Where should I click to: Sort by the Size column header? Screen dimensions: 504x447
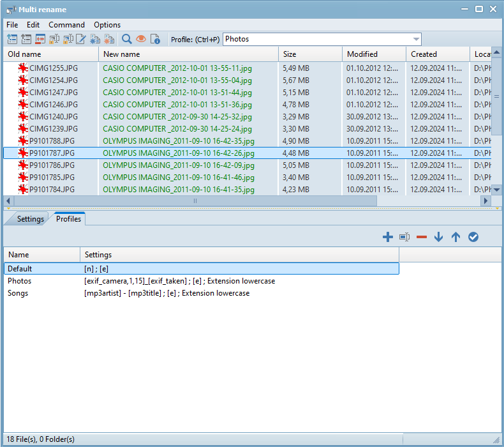(x=310, y=54)
